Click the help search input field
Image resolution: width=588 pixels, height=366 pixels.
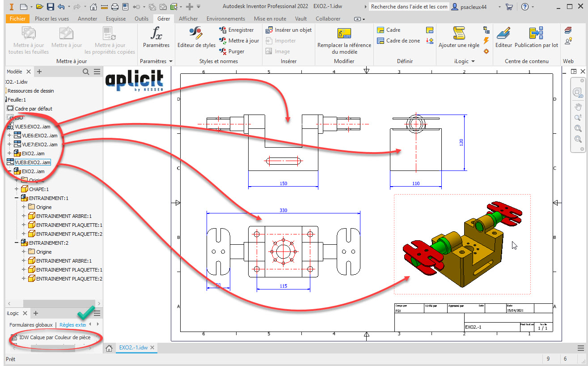tap(409, 7)
